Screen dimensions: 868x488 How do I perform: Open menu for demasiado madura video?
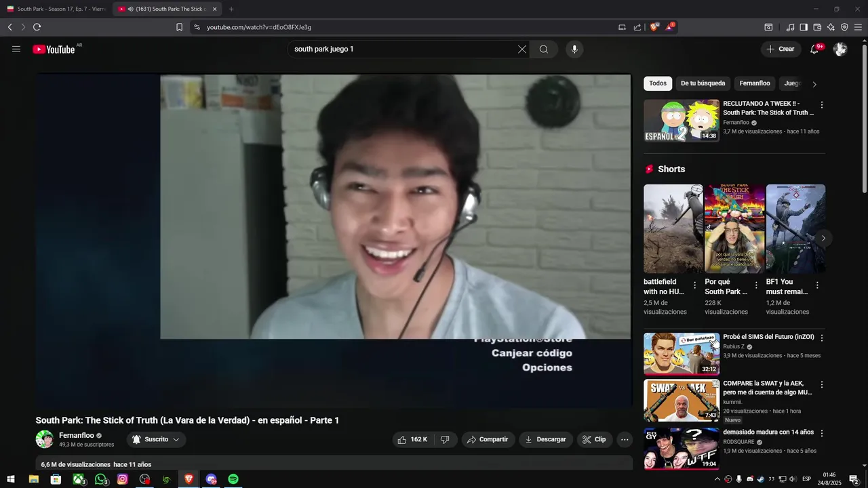tap(822, 433)
